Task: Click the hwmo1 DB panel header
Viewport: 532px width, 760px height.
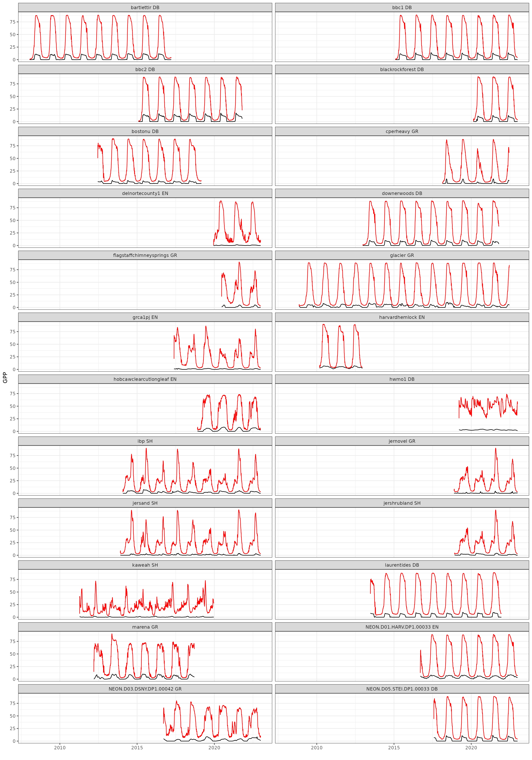Action: tap(402, 379)
